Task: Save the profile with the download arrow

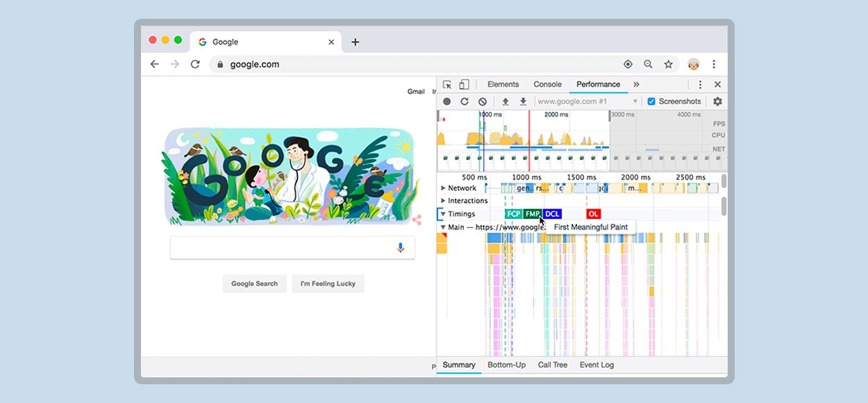Action: (523, 101)
